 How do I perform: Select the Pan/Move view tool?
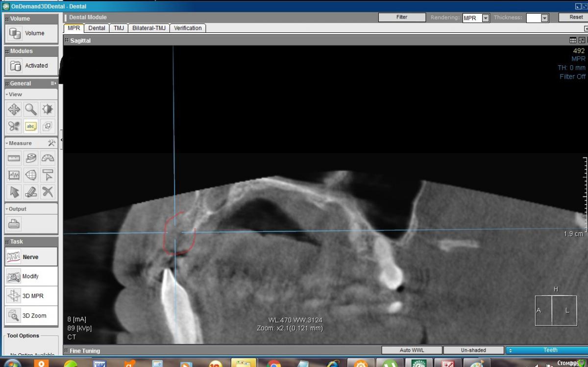[x=14, y=109]
